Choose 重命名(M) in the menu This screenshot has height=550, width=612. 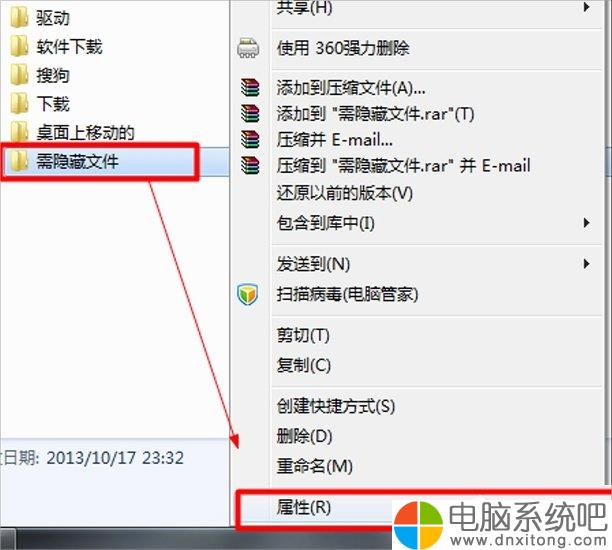coord(420,466)
